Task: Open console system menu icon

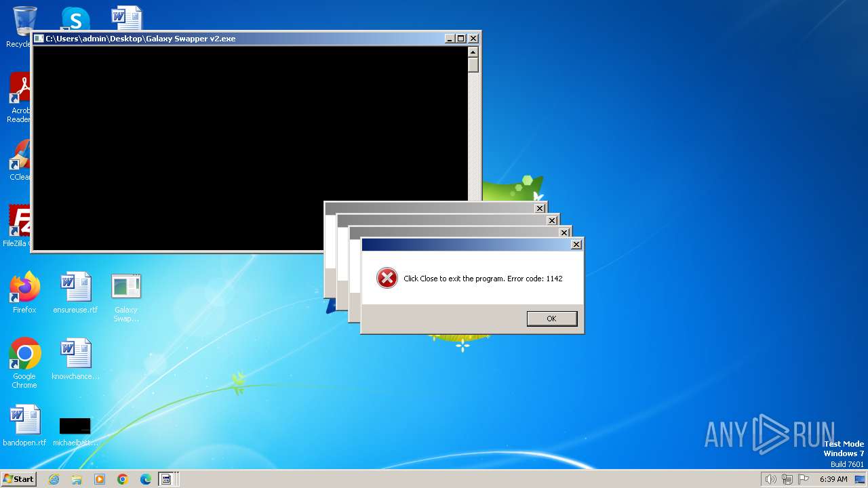Action: (39, 39)
